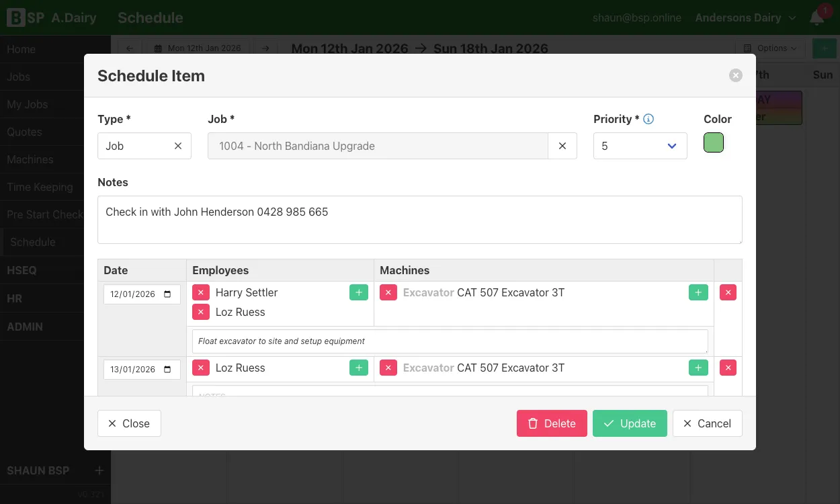Click the Job field showing 1004 - North Bandiana Upgrade
840x504 pixels.
pyautogui.click(x=378, y=146)
